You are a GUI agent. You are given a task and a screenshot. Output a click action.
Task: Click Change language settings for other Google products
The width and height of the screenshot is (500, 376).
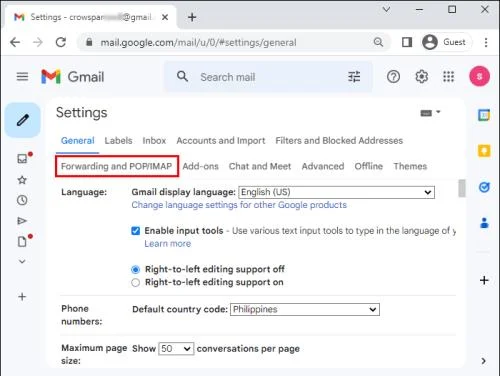(239, 205)
